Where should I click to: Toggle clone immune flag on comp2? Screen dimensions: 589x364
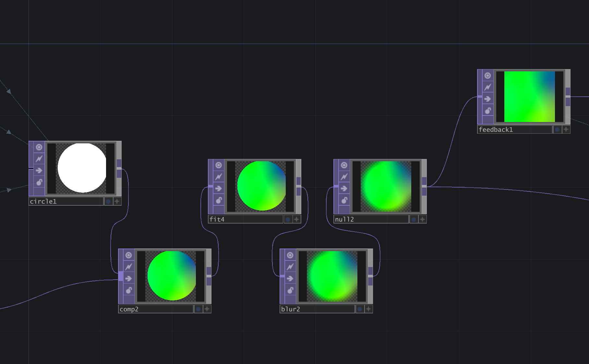[129, 267]
